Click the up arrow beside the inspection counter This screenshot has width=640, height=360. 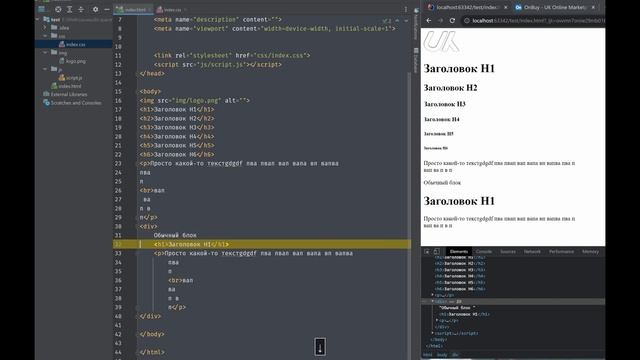397,20
